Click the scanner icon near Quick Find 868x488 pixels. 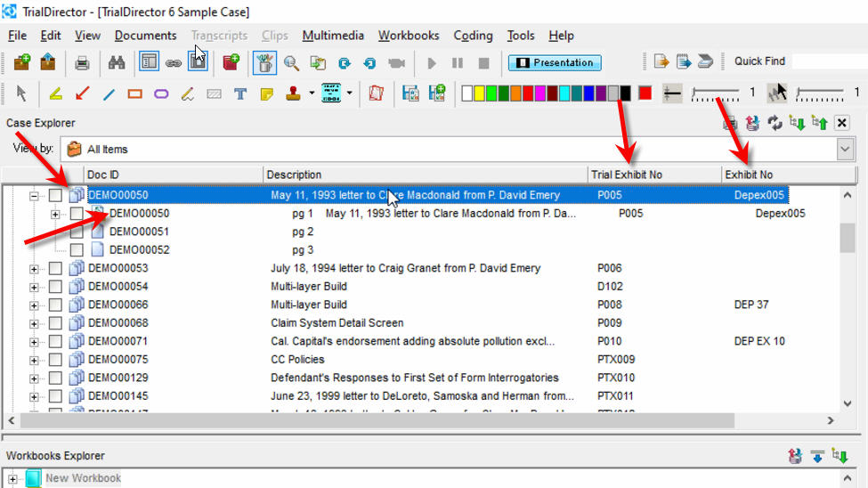point(705,61)
